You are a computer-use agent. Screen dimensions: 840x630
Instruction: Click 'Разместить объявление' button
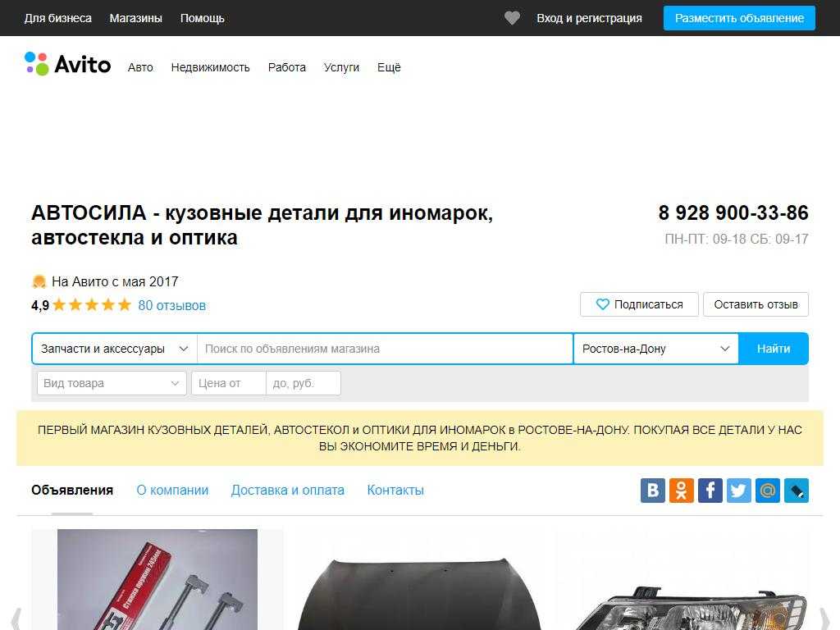pos(739,18)
